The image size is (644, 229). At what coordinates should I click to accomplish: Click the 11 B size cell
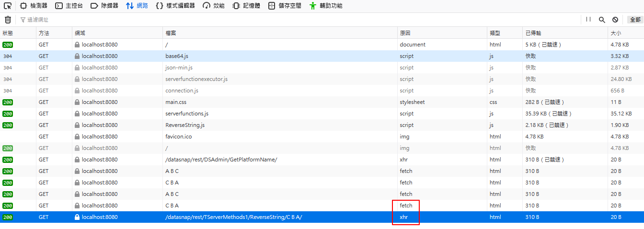click(x=616, y=102)
